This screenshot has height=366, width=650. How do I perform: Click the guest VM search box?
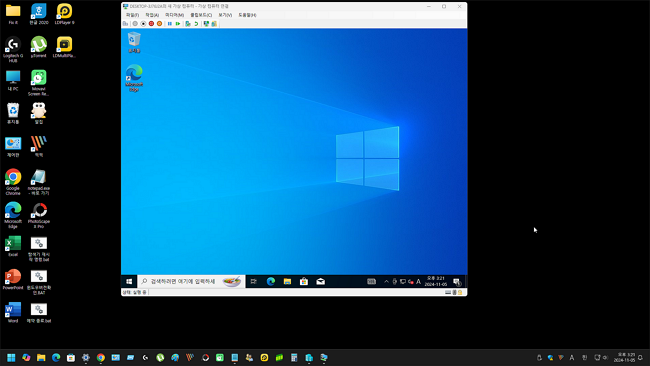tap(191, 281)
